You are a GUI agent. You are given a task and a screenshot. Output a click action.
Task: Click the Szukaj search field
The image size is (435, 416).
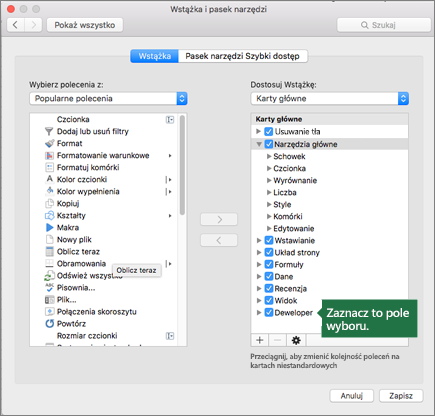point(384,25)
